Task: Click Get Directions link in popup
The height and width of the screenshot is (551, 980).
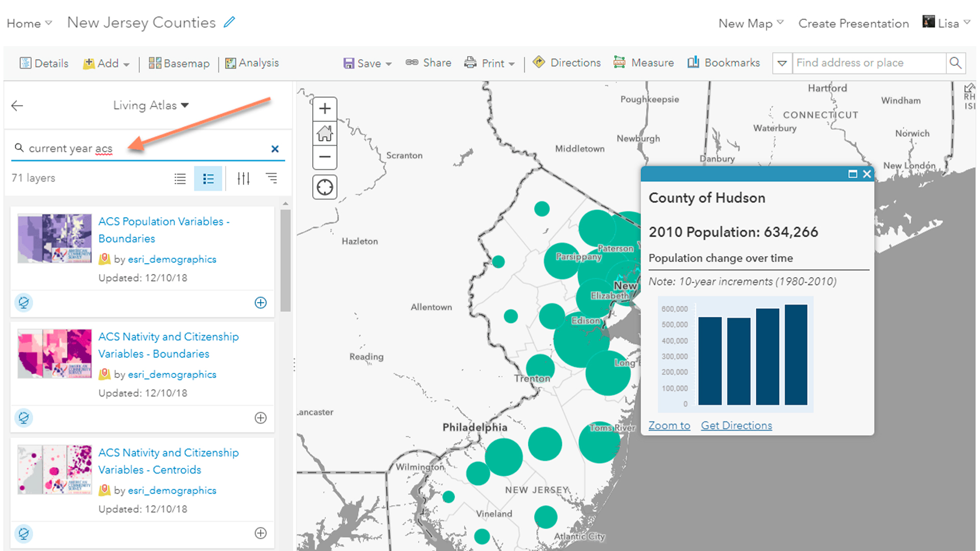Action: pos(736,425)
